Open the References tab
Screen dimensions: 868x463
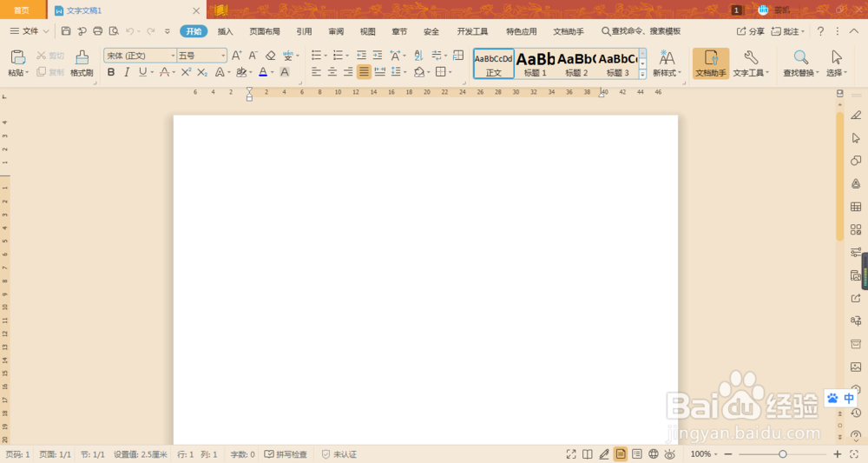click(x=304, y=31)
